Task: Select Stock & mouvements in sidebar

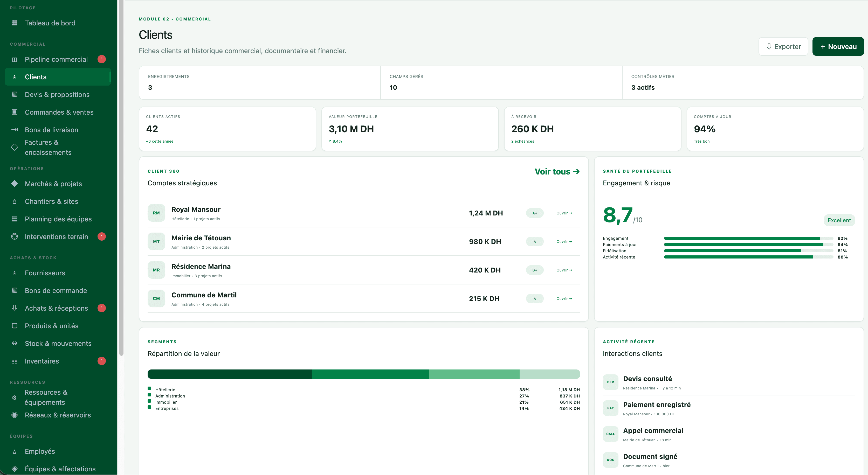Action: pos(58,343)
